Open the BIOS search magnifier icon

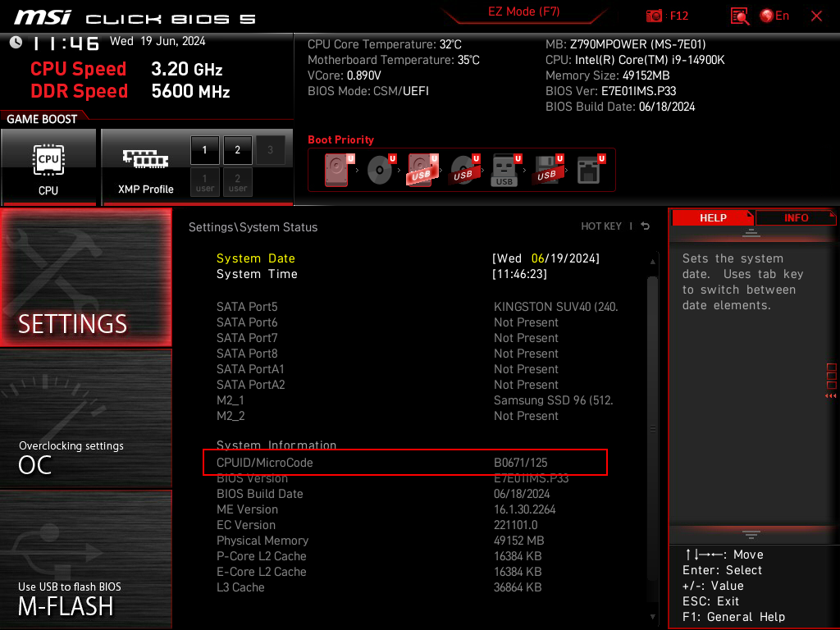coord(739,16)
